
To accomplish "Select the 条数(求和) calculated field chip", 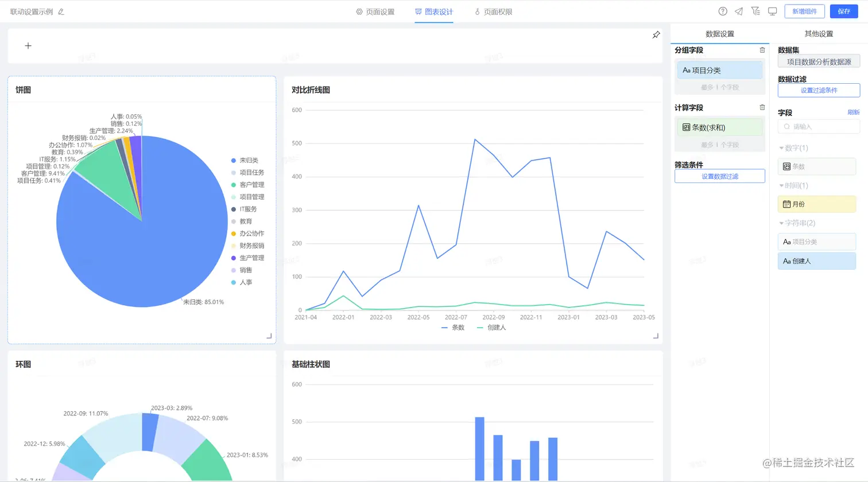I will point(720,127).
